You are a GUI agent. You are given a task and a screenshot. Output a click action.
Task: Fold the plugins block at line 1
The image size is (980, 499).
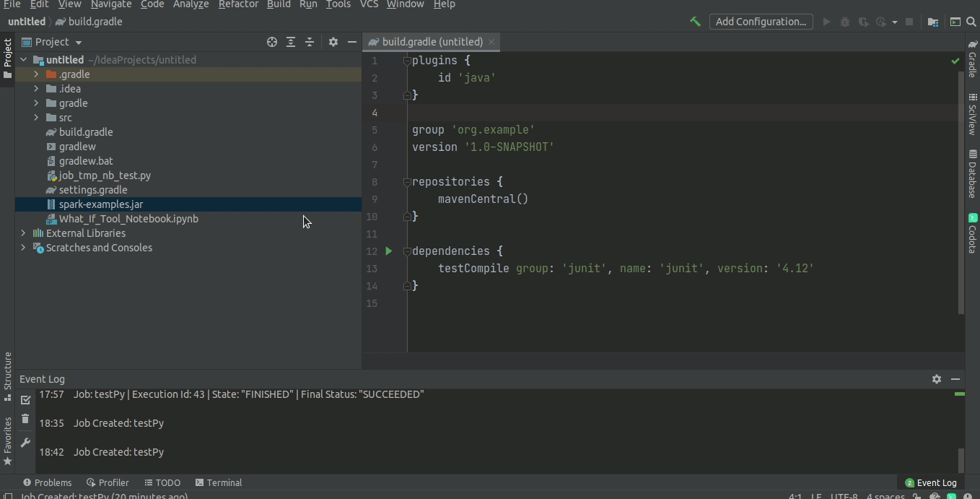[x=407, y=61]
